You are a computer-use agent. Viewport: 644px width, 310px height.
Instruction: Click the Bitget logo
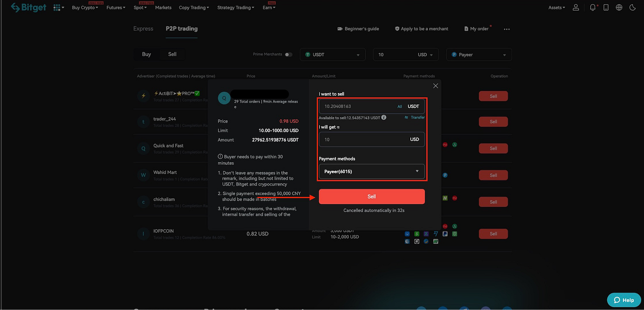[x=29, y=7]
